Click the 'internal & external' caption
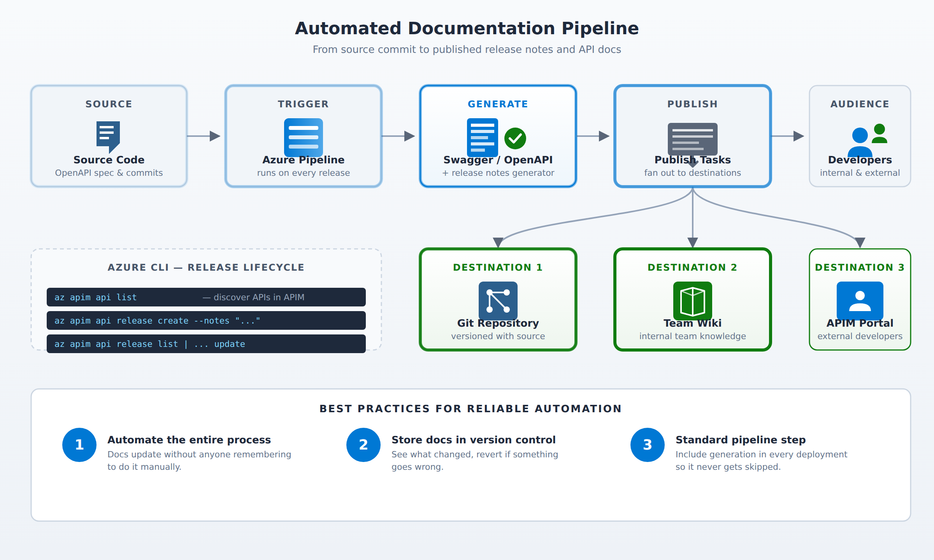Screen dimensions: 934x560 coord(860,173)
